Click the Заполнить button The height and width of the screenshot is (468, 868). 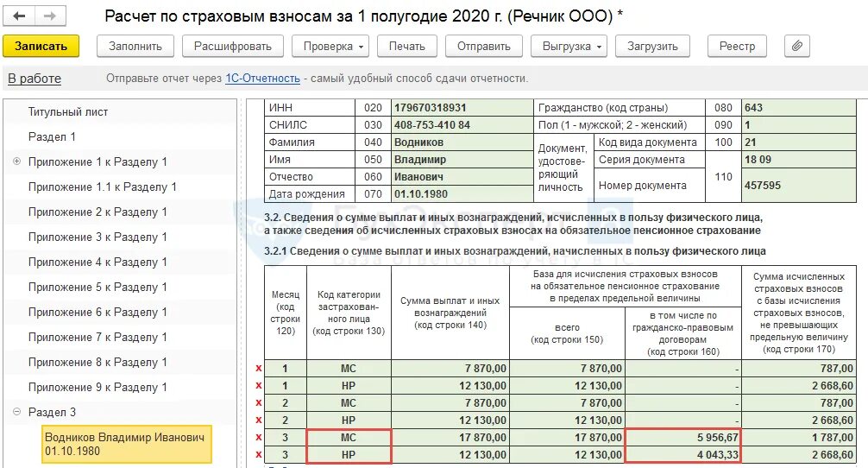(135, 46)
